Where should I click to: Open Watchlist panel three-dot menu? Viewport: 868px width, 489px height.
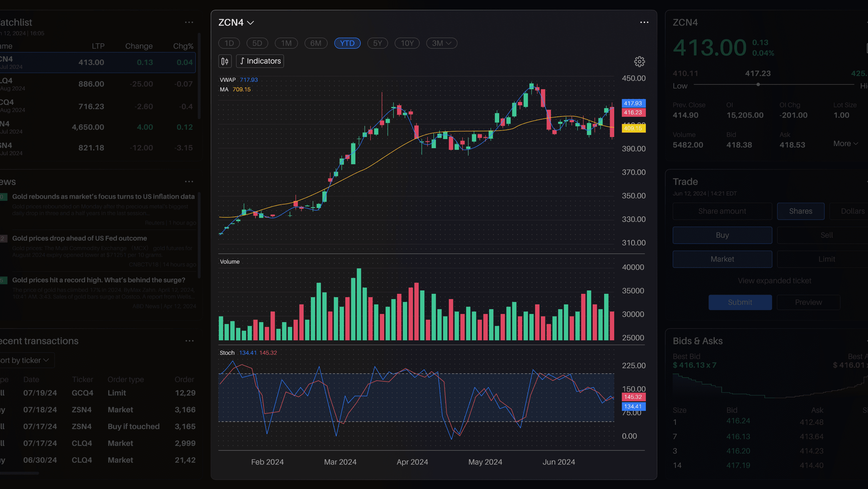pos(189,22)
